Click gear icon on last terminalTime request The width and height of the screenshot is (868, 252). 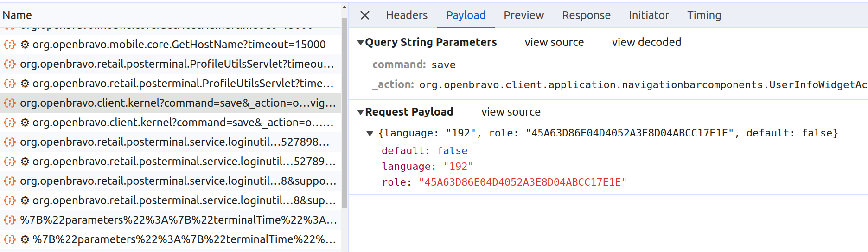coord(25,239)
